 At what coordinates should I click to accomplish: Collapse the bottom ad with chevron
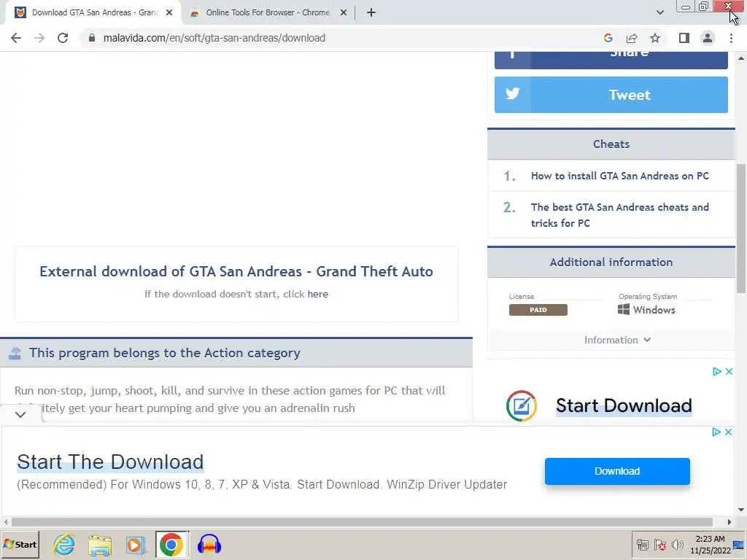pyautogui.click(x=20, y=415)
